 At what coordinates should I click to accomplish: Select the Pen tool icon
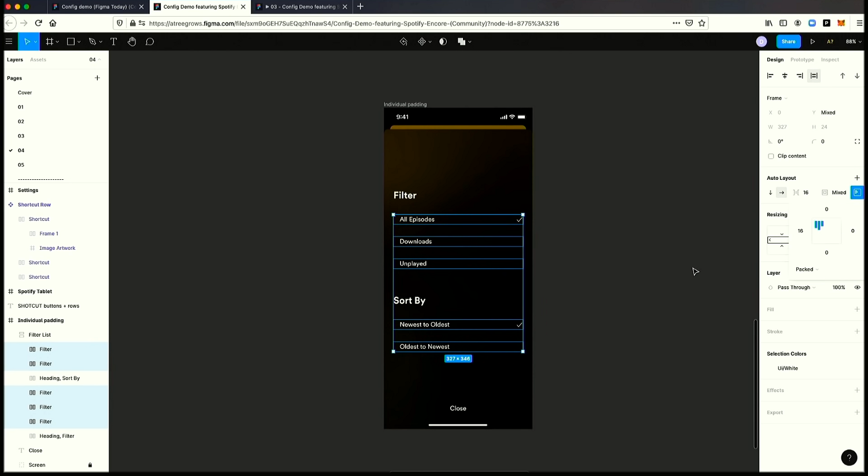tap(92, 42)
